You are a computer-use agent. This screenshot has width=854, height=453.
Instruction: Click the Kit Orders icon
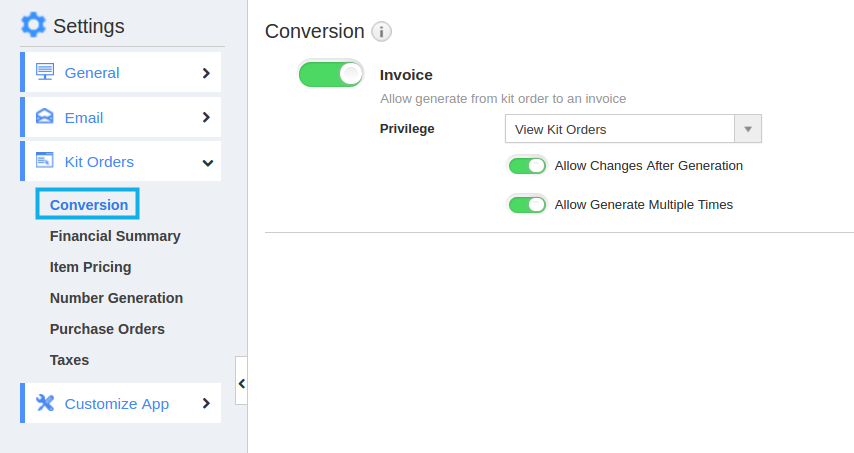coord(45,161)
